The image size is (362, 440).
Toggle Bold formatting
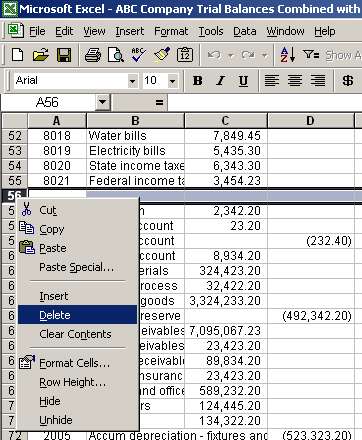click(198, 80)
